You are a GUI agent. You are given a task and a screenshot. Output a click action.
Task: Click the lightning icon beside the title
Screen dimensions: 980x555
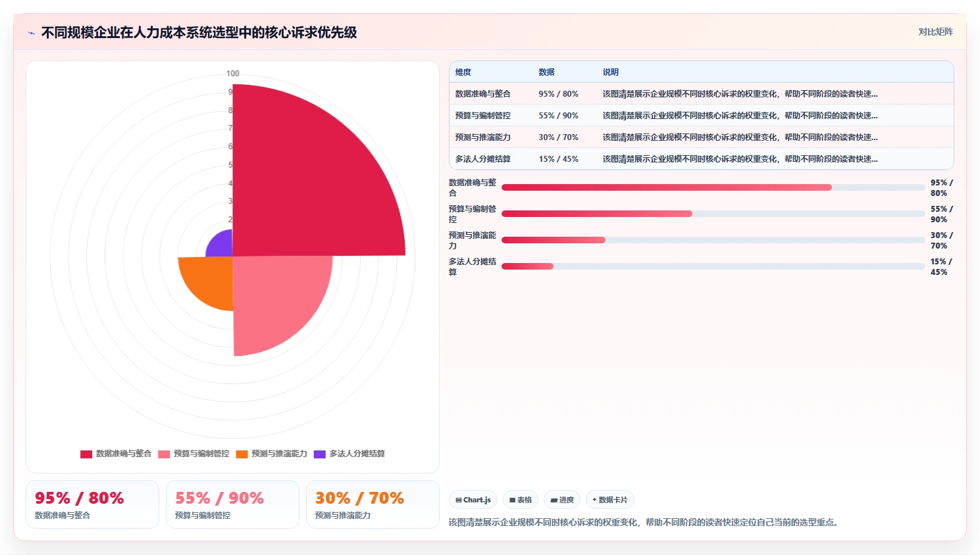point(31,33)
